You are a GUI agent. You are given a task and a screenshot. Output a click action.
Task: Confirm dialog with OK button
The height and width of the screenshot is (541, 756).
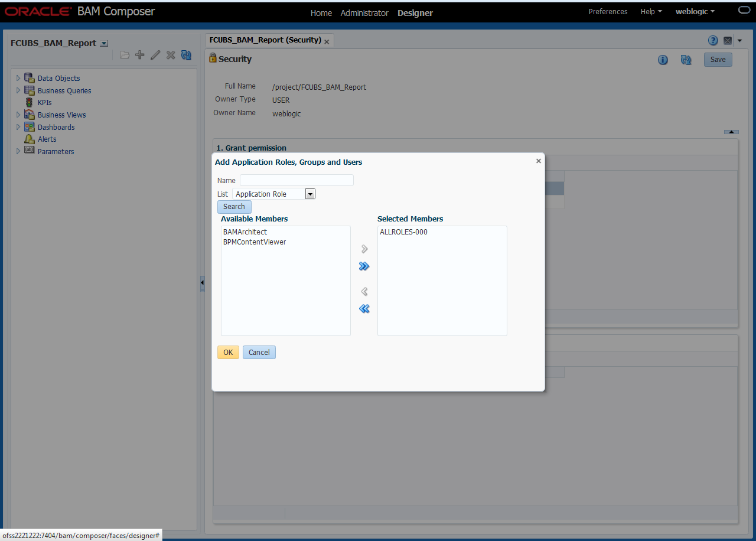[x=228, y=353]
